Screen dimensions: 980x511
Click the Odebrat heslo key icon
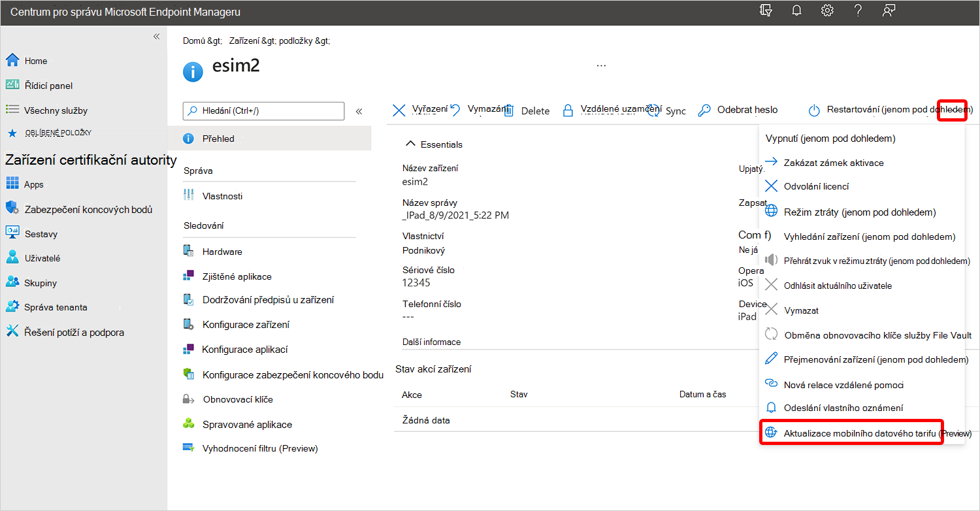[x=704, y=110]
